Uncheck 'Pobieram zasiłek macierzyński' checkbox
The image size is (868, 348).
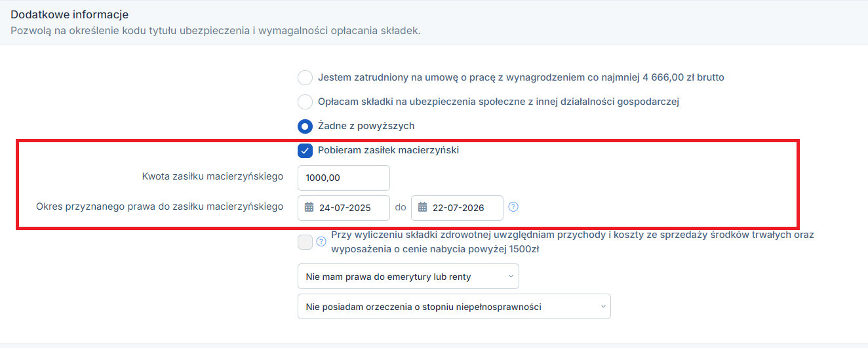coord(305,150)
